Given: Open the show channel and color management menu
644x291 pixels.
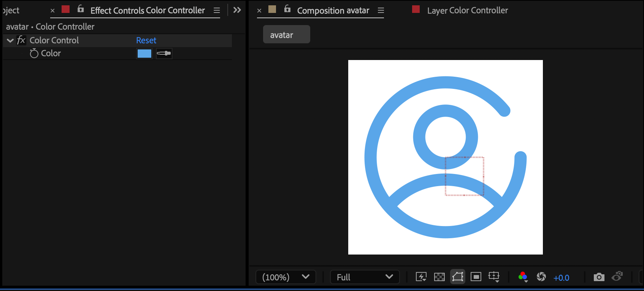Looking at the screenshot, I should [x=523, y=277].
